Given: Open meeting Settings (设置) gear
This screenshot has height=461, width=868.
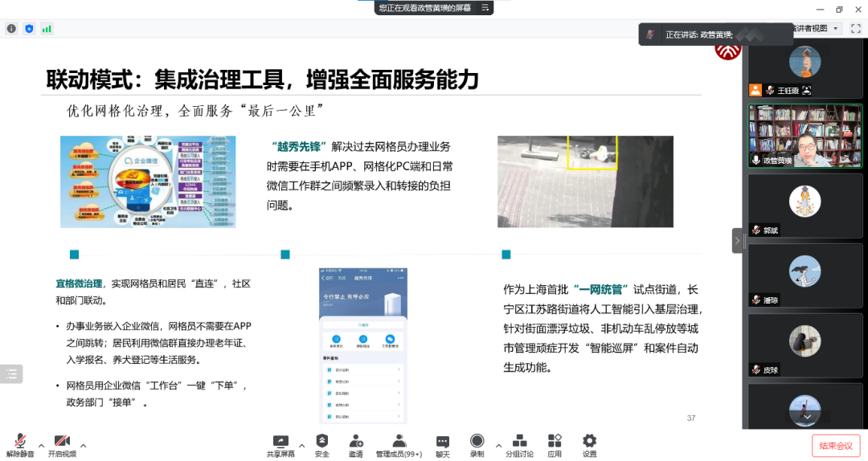Looking at the screenshot, I should click(x=589, y=442).
